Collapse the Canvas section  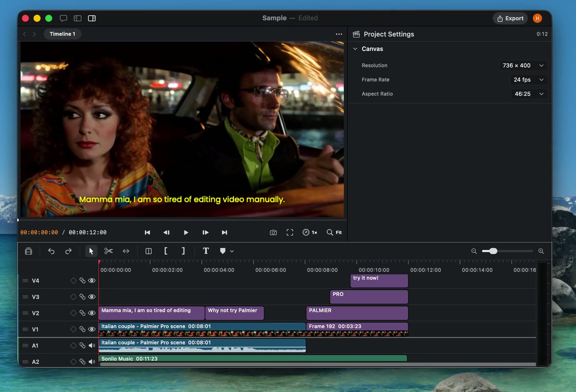(x=355, y=49)
